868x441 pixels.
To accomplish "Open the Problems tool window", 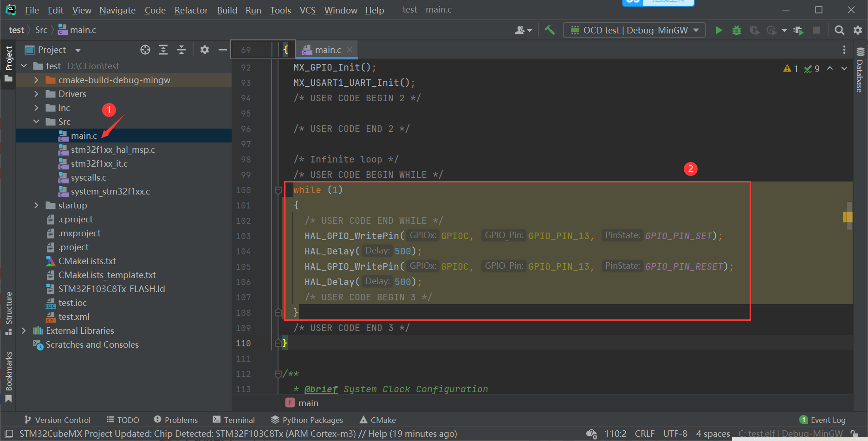I will [176, 420].
